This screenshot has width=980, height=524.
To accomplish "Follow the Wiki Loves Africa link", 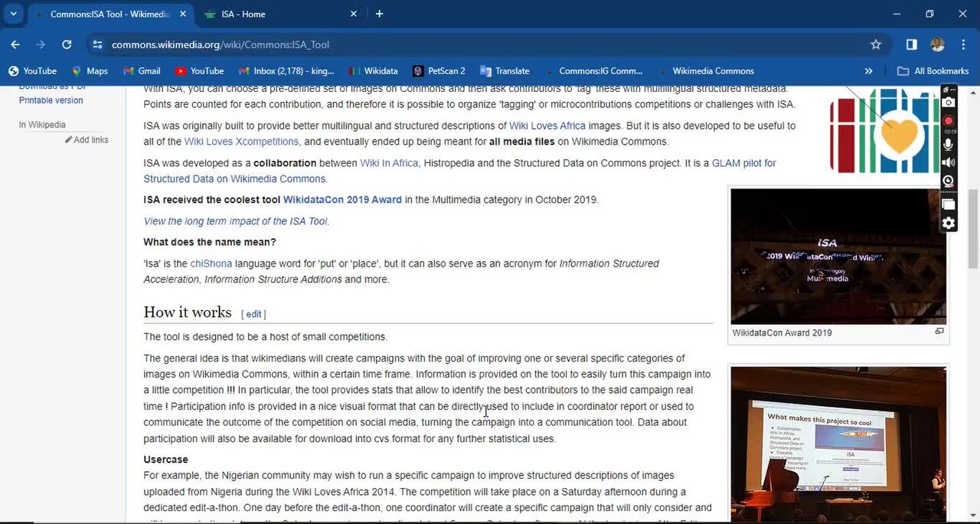I will click(x=547, y=126).
